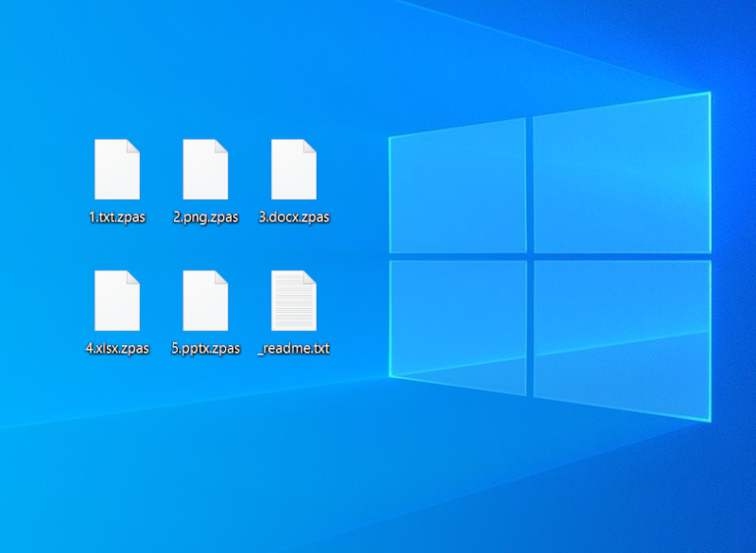
Task: Click the upper-left pane of Windows logo
Action: [457, 189]
